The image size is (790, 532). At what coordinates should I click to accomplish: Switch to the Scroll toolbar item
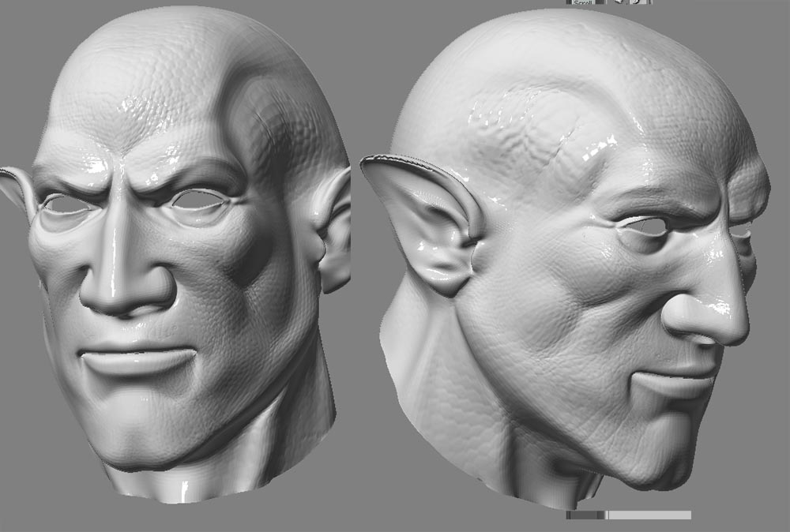click(584, 3)
